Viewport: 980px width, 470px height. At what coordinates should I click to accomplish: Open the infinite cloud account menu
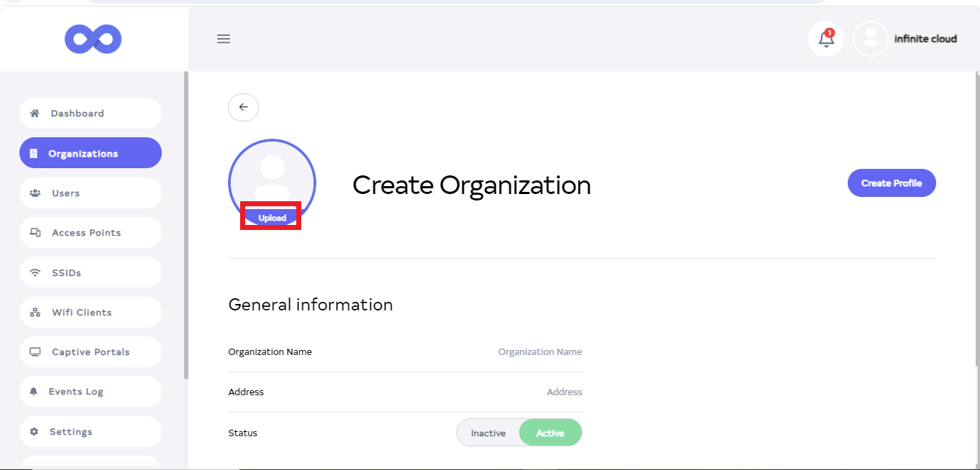(925, 39)
